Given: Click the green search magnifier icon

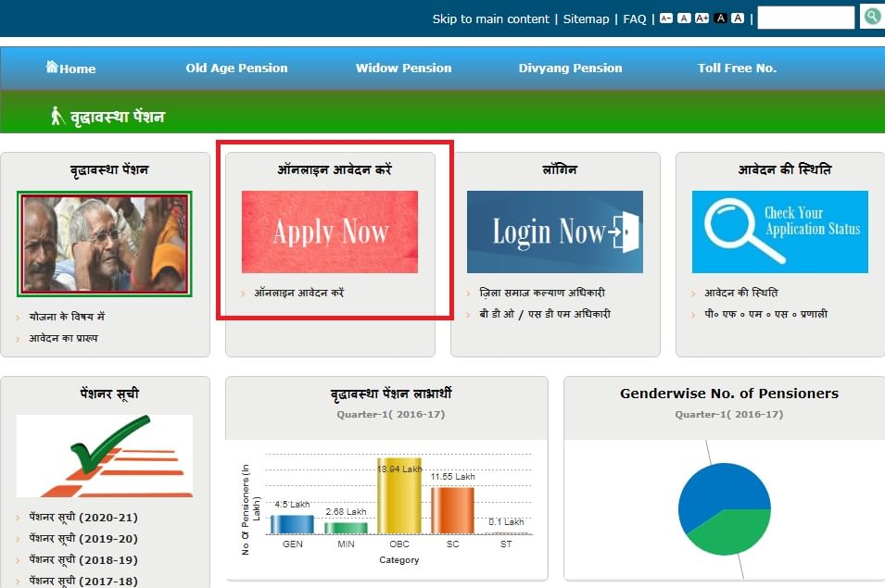Looking at the screenshot, I should coord(871,17).
